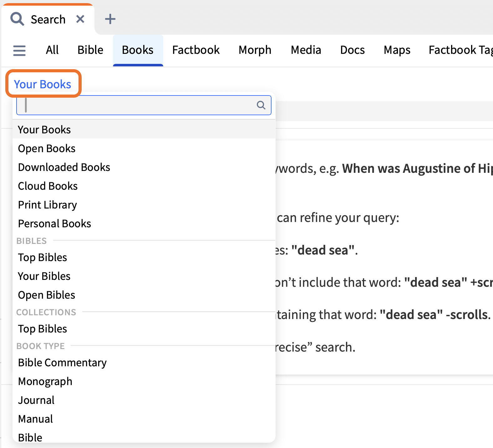This screenshot has width=493, height=448.
Task: Select Manual book type
Action: 144,419
